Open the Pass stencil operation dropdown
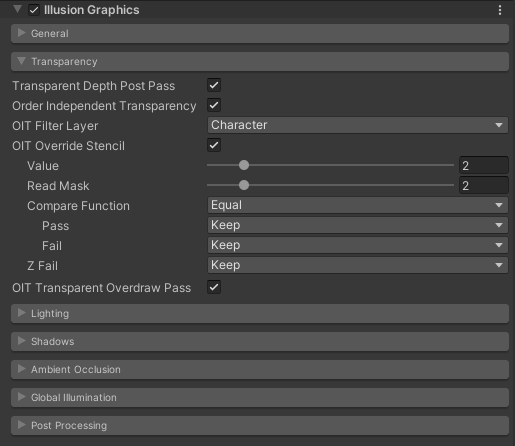Viewport: 515px width, 446px height. pyautogui.click(x=358, y=225)
